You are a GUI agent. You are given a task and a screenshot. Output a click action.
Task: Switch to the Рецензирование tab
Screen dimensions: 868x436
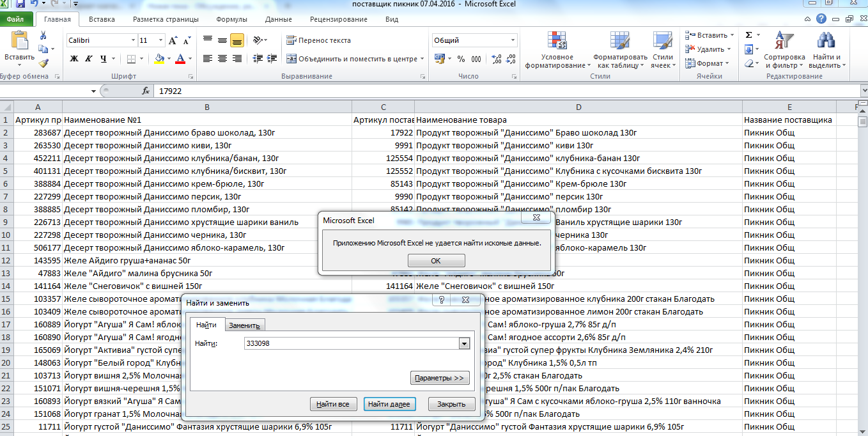tap(338, 19)
